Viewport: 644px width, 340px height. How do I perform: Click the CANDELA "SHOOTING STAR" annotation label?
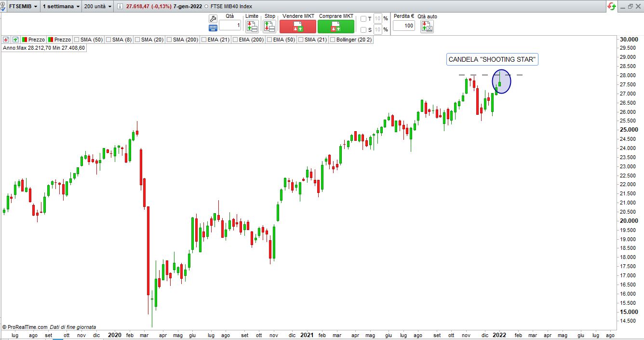[x=492, y=60]
